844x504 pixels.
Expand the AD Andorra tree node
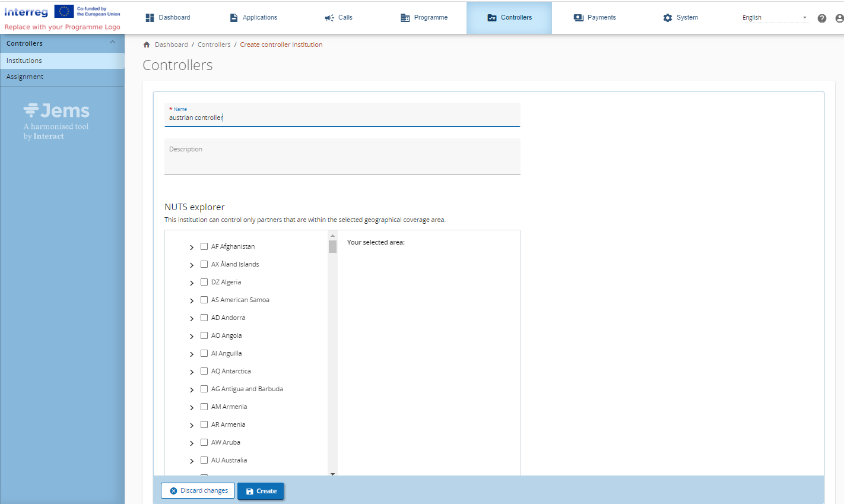coord(192,319)
